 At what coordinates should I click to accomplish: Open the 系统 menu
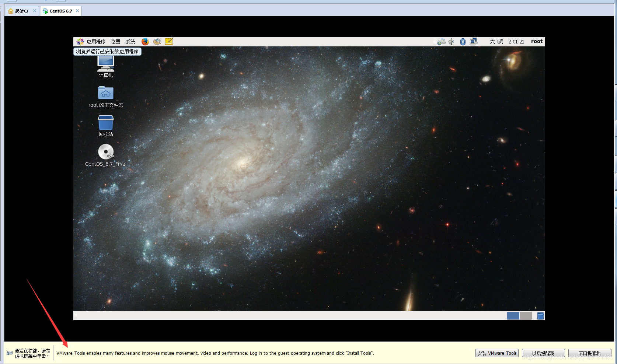pos(130,41)
